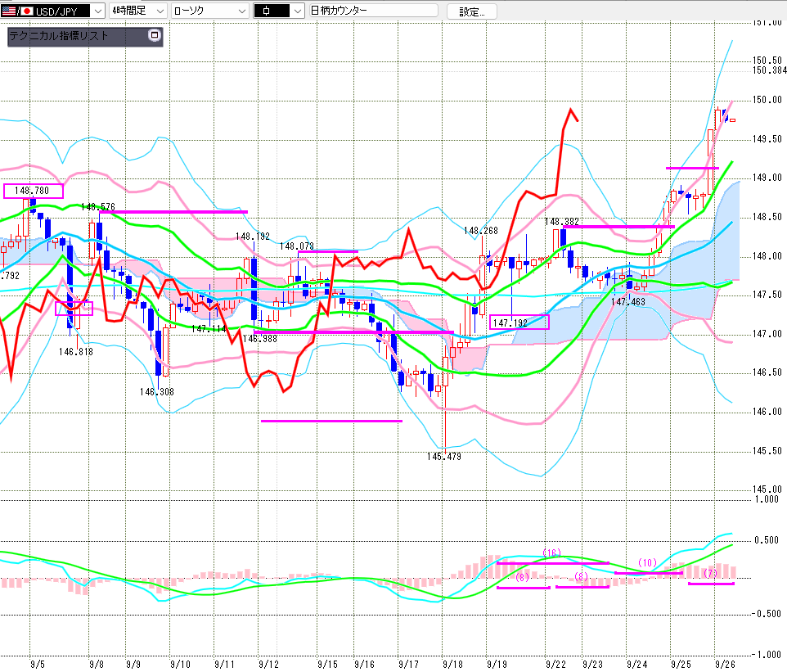This screenshot has height=672, width=787.
Task: Click the 146.308 low price label
Action: pos(155,392)
